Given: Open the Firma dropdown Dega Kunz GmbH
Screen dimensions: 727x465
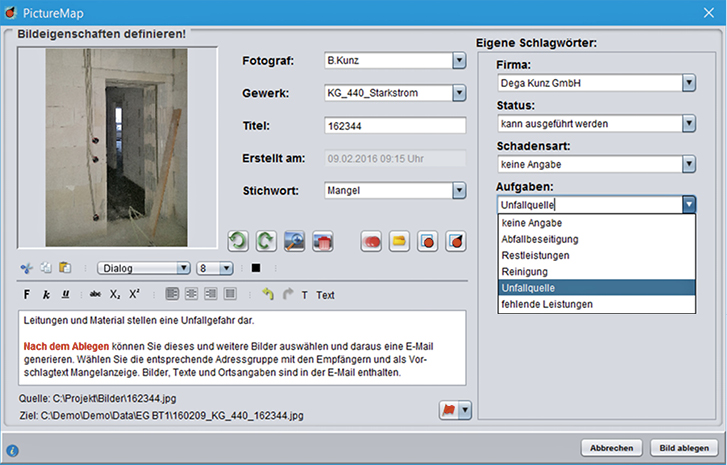Looking at the screenshot, I should coord(689,83).
